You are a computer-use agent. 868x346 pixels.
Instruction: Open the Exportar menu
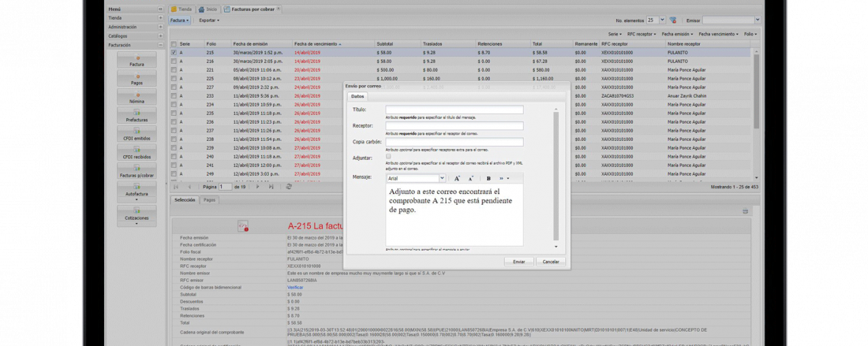point(209,20)
